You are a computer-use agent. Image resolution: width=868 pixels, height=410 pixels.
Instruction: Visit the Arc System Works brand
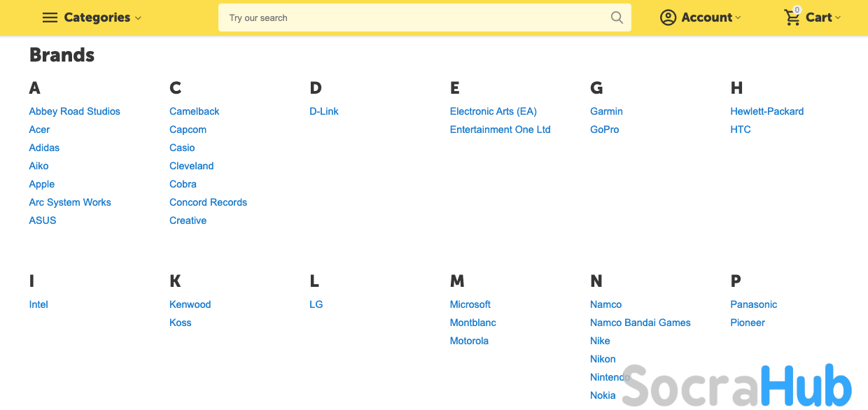click(70, 202)
